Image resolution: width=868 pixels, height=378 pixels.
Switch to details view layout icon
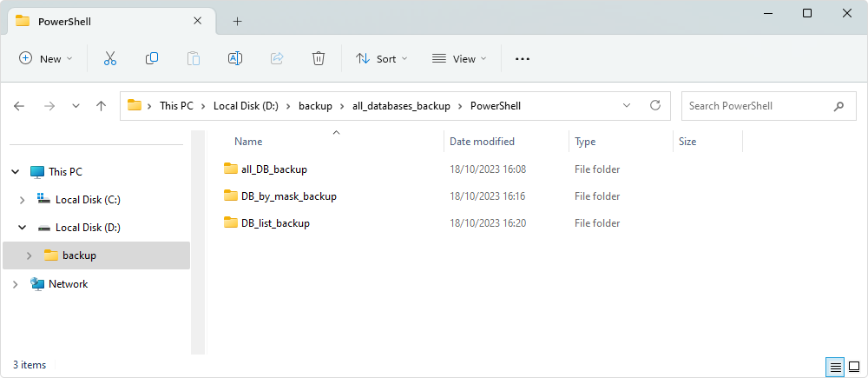tap(835, 367)
